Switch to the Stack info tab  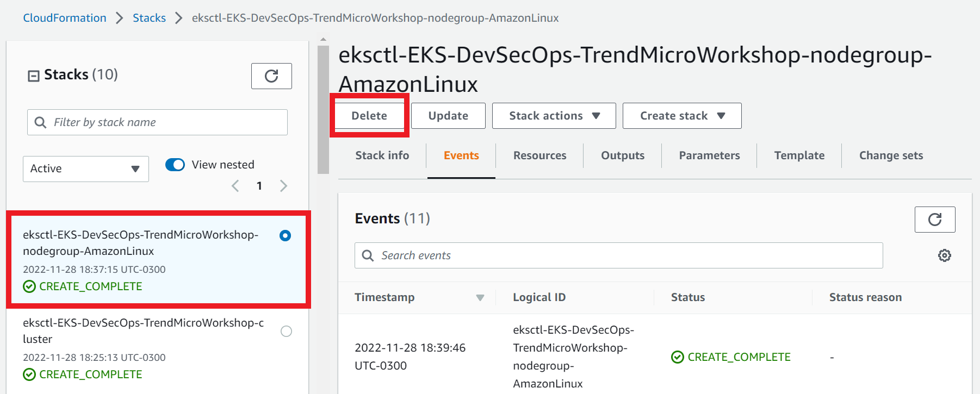382,155
